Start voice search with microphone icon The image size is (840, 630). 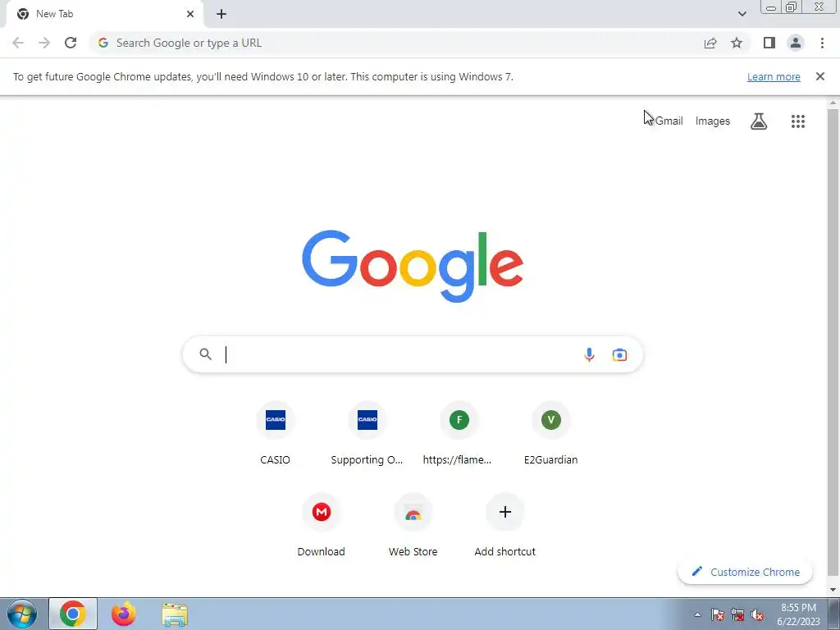point(589,354)
